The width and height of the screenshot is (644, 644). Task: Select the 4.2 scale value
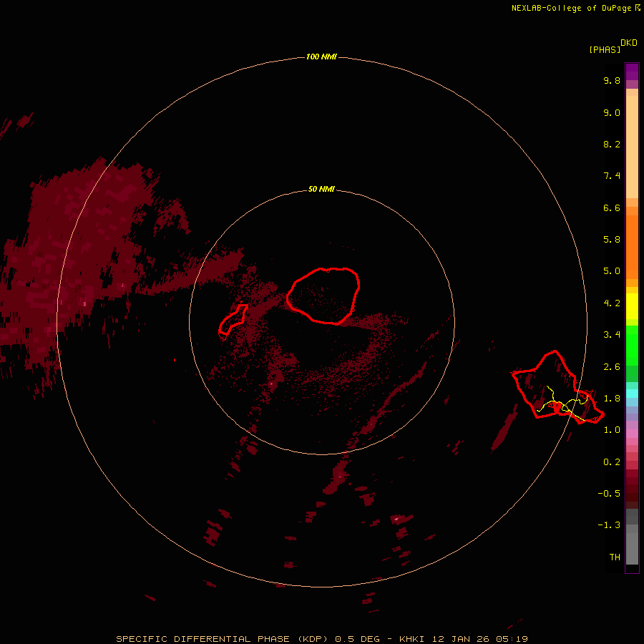[612, 303]
